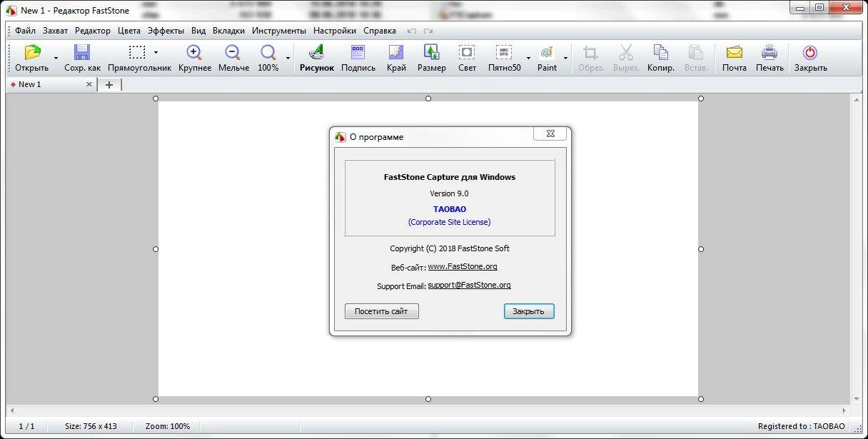Viewport: 868px width, 439px height.
Task: Click the 1 / 1 page counter
Action: pyautogui.click(x=26, y=426)
